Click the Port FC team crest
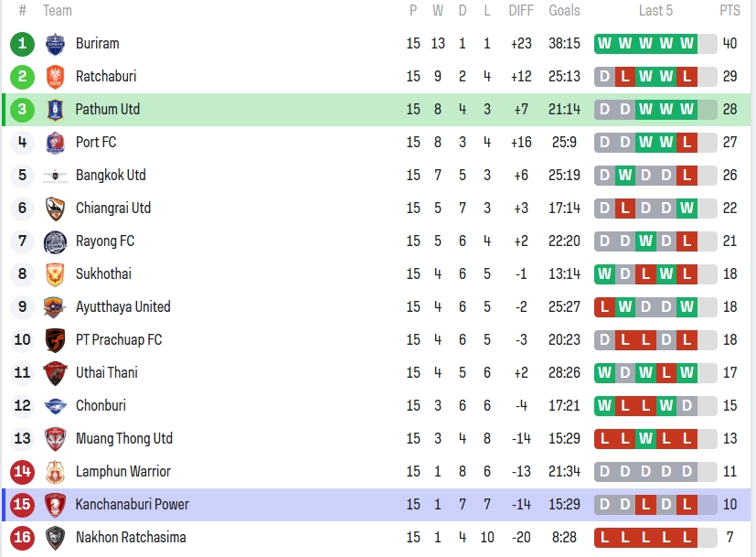Image resolution: width=756 pixels, height=557 pixels. click(x=55, y=143)
